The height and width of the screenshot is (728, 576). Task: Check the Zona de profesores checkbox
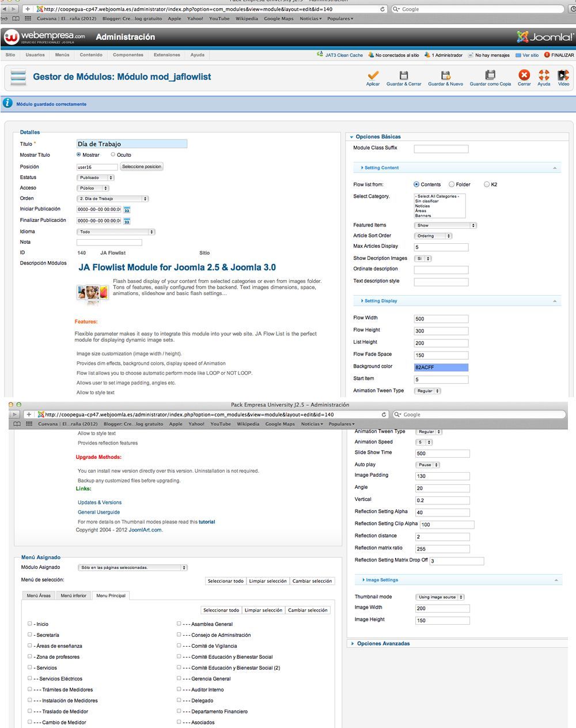(x=30, y=657)
